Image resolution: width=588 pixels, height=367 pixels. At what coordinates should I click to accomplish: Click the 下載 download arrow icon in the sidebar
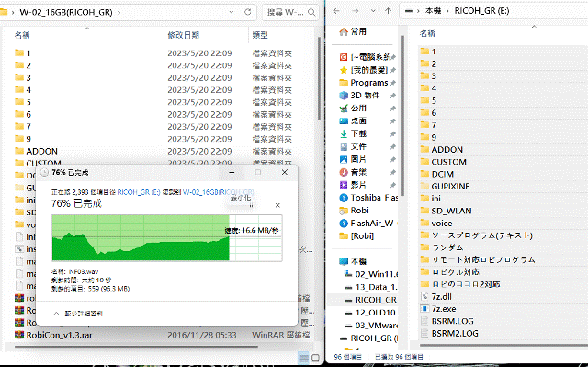pos(344,133)
